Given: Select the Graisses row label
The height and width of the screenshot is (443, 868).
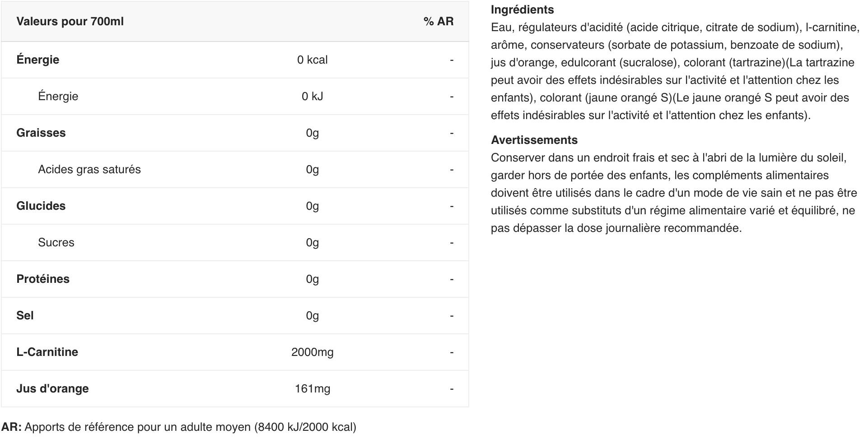Looking at the screenshot, I should point(41,133).
